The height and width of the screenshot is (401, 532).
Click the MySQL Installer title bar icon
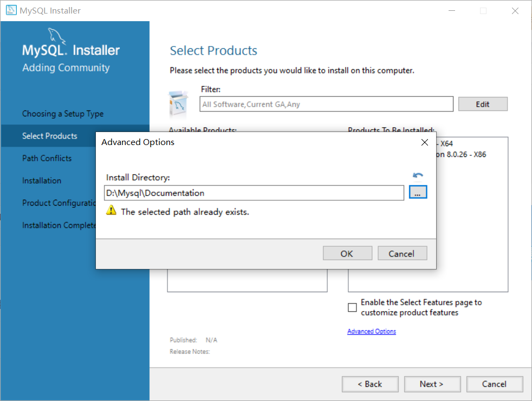tap(11, 10)
